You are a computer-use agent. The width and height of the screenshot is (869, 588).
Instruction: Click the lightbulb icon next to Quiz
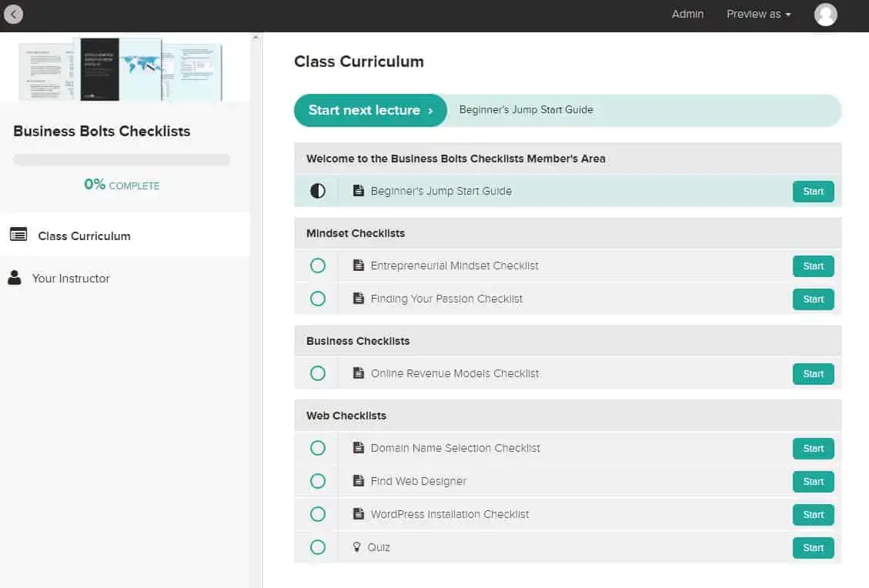point(356,547)
